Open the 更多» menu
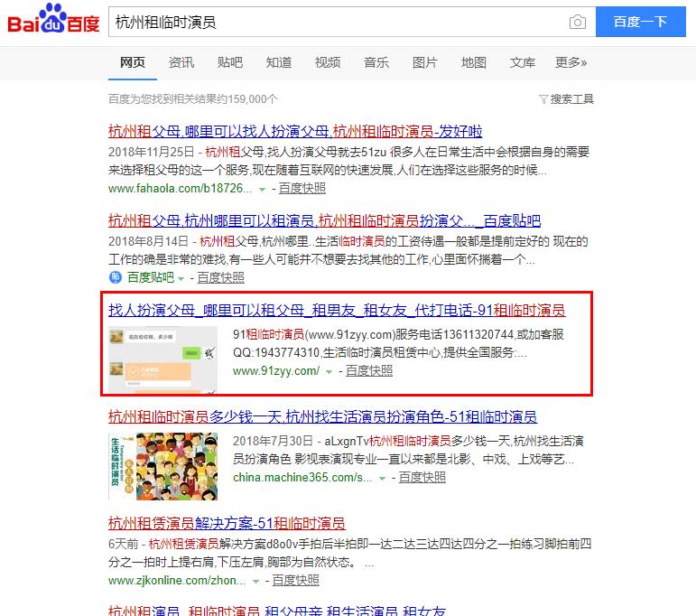 571,62
